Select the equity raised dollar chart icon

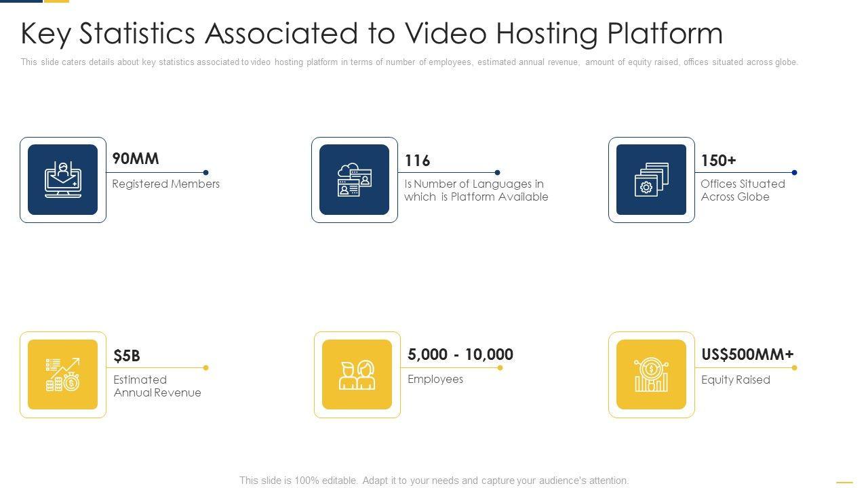tap(651, 375)
